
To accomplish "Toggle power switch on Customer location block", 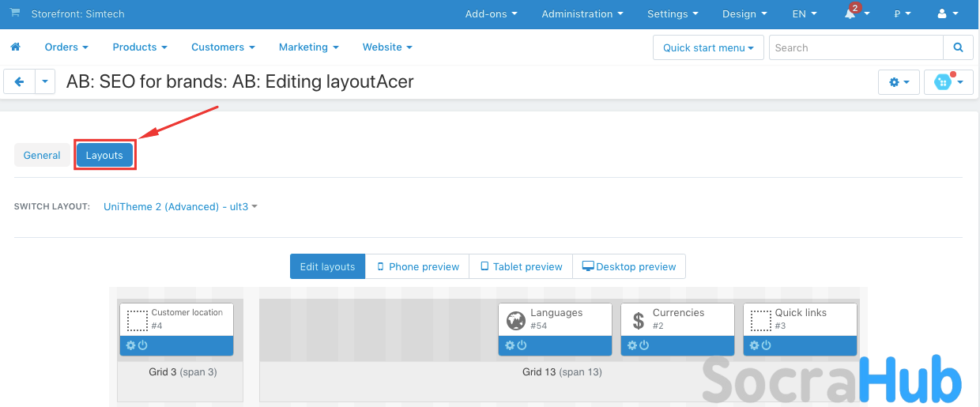I will coord(143,345).
